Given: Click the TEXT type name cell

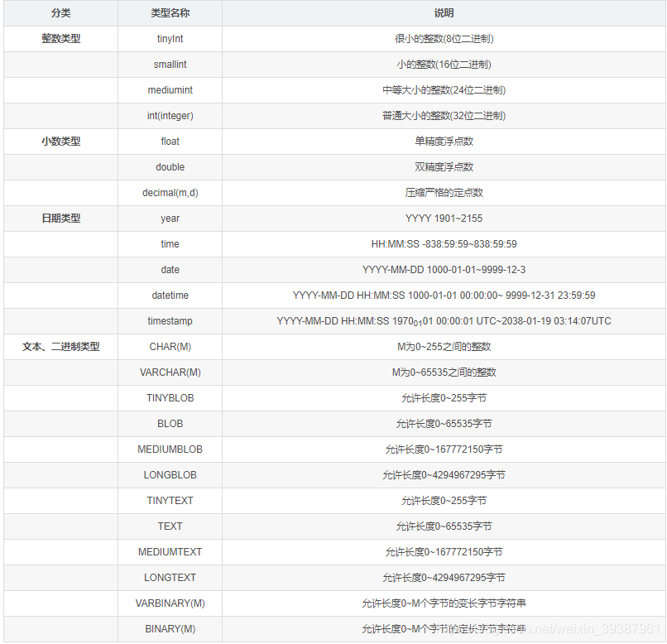Looking at the screenshot, I should [170, 526].
